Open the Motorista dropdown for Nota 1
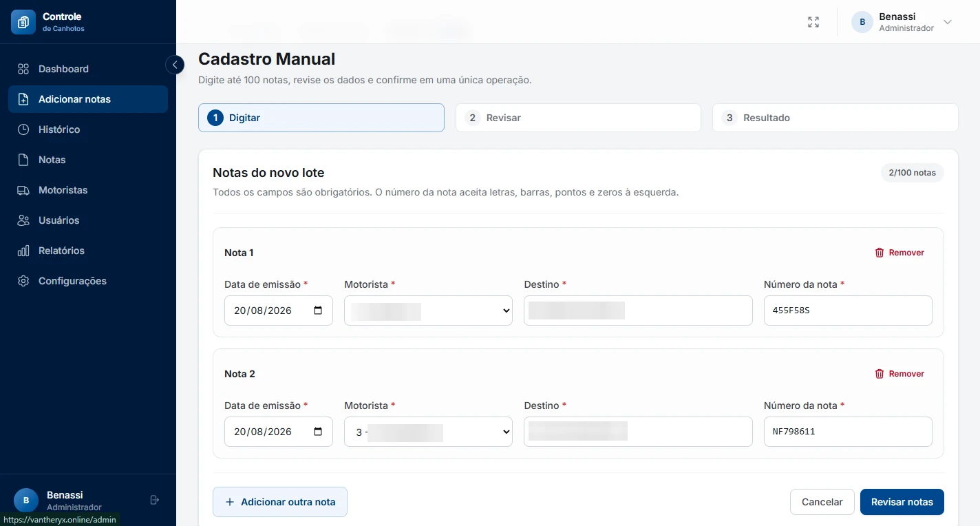This screenshot has height=526, width=980. point(428,311)
